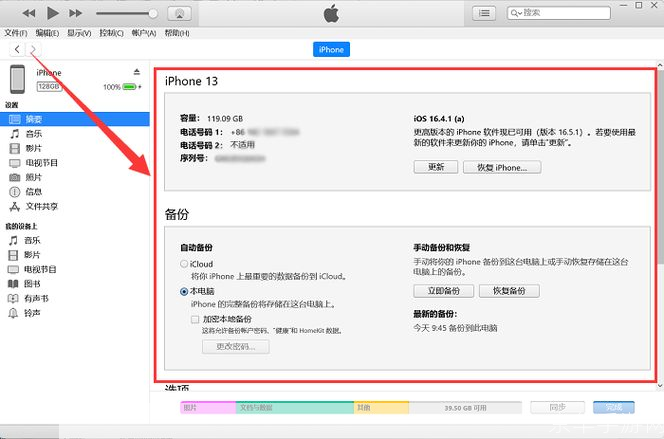The height and width of the screenshot is (439, 664).
Task: Click the 完成 button
Action: (614, 407)
